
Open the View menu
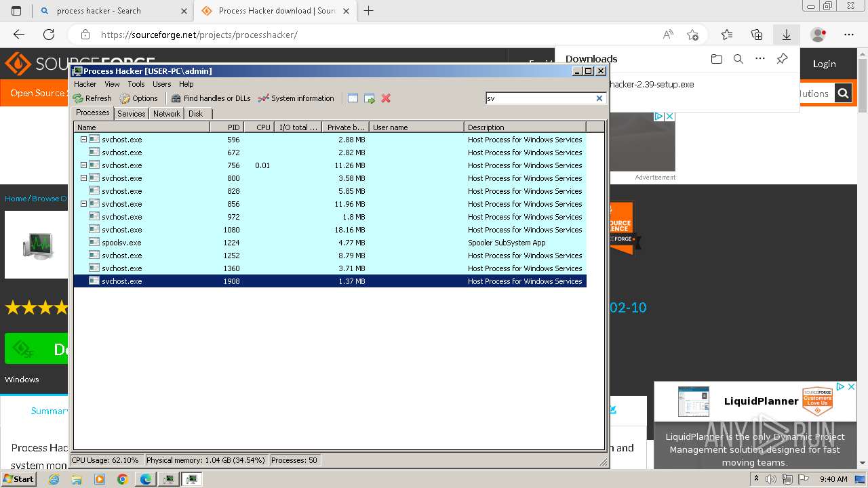(x=112, y=84)
